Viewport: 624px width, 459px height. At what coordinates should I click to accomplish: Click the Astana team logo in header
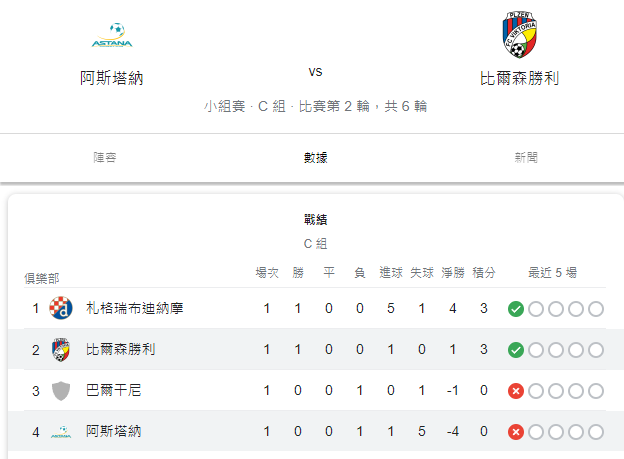(x=112, y=35)
